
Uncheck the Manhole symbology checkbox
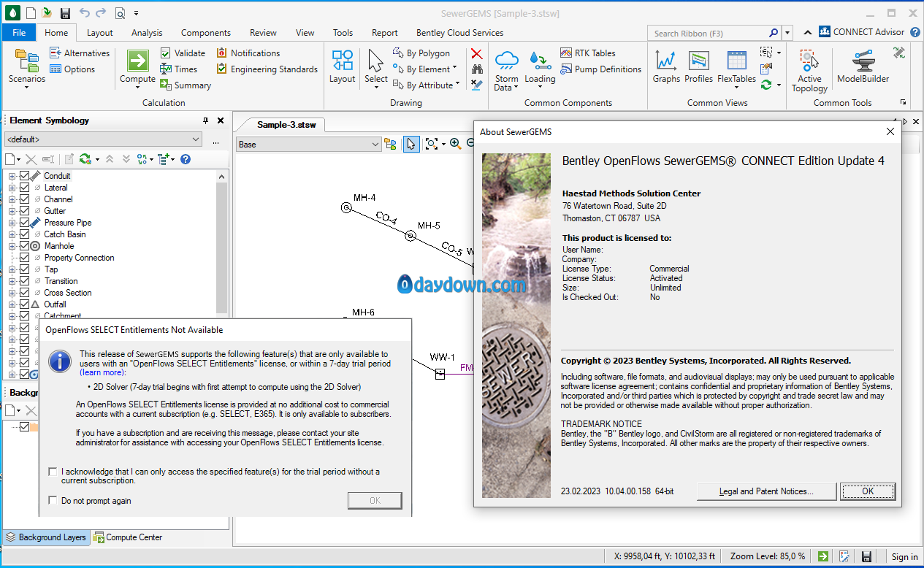(x=24, y=246)
